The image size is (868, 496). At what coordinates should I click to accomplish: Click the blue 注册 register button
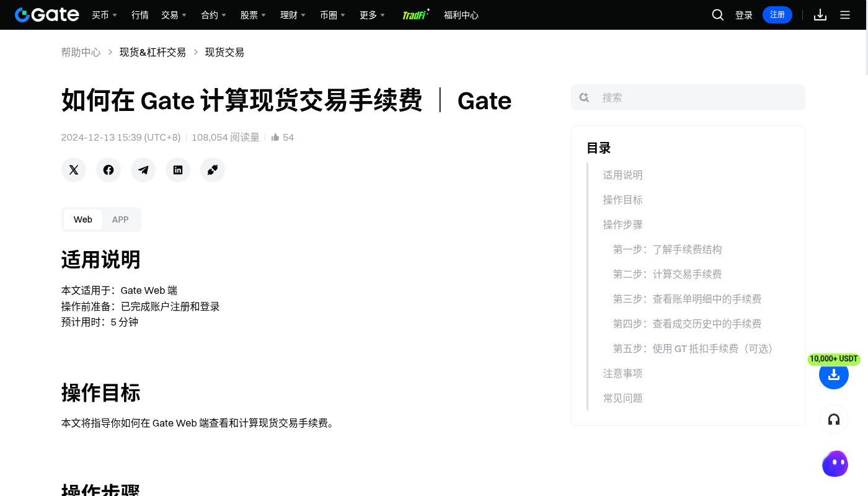pyautogui.click(x=777, y=15)
